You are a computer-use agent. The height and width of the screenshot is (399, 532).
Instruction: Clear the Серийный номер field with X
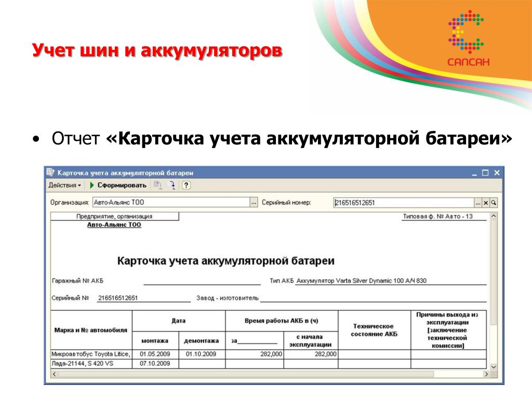click(486, 203)
